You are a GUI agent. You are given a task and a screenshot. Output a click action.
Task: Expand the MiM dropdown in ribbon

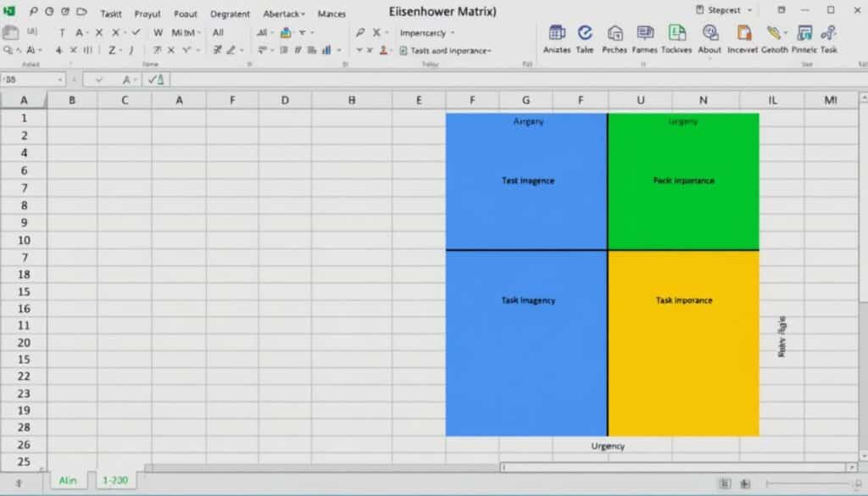click(x=198, y=33)
